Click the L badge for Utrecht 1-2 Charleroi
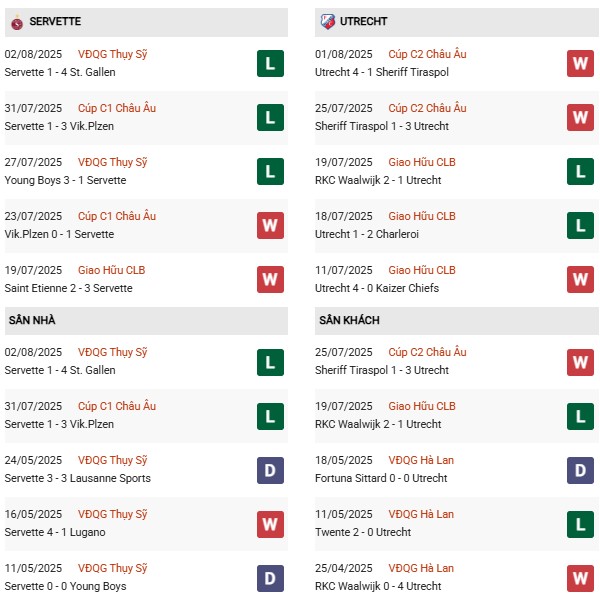This screenshot has width=600, height=603. tap(580, 225)
